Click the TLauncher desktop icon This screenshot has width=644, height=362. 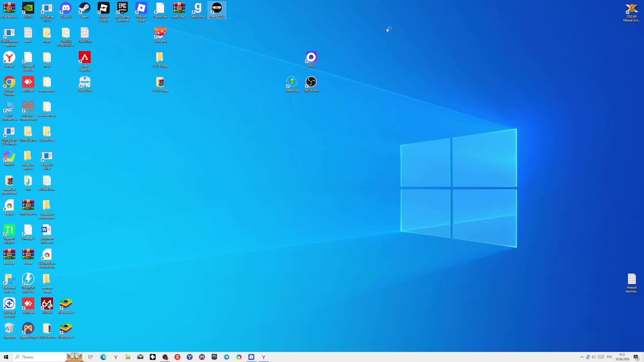[x=160, y=10]
